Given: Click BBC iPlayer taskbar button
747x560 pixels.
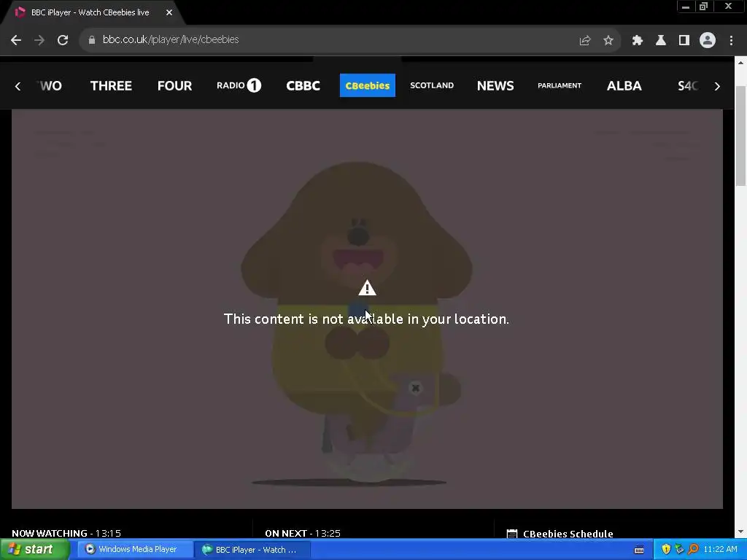Looking at the screenshot, I should coord(252,550).
